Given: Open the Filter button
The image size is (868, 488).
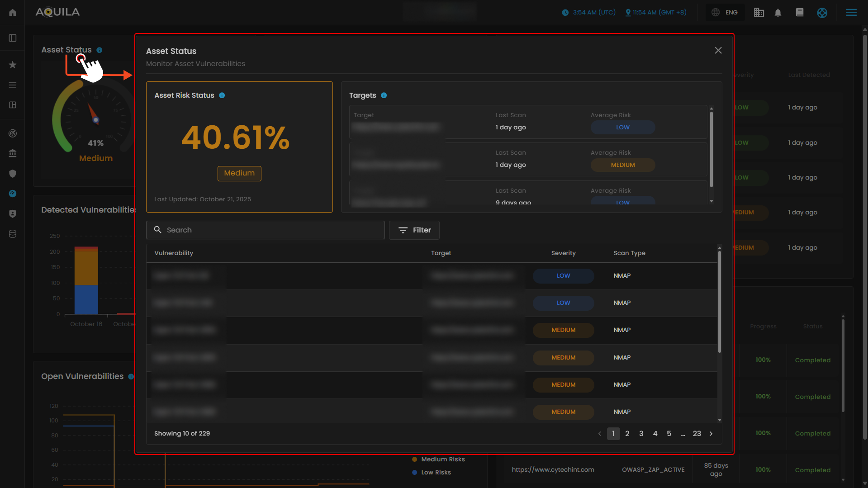Looking at the screenshot, I should pyautogui.click(x=414, y=230).
